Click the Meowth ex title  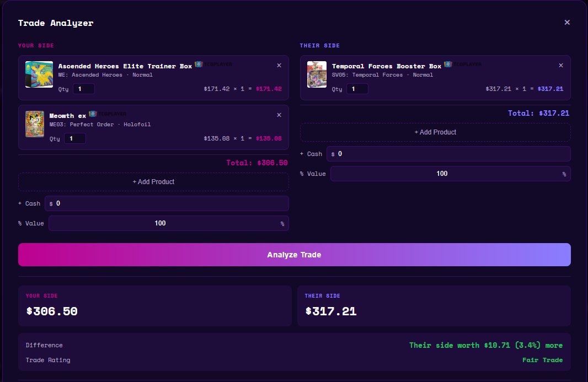point(67,116)
